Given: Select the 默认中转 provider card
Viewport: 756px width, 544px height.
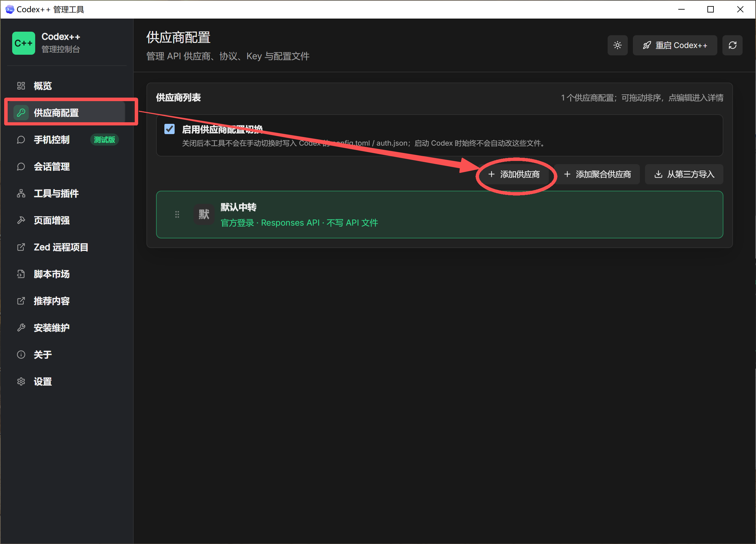Looking at the screenshot, I should point(440,214).
